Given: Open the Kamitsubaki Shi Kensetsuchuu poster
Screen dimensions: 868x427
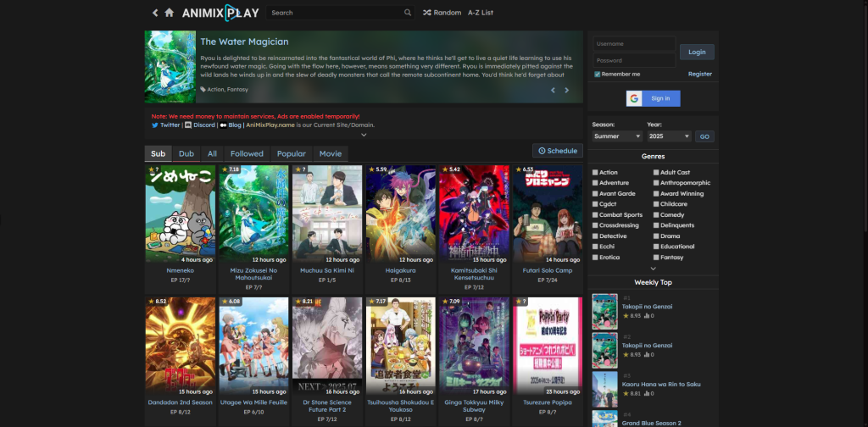Looking at the screenshot, I should 474,213.
